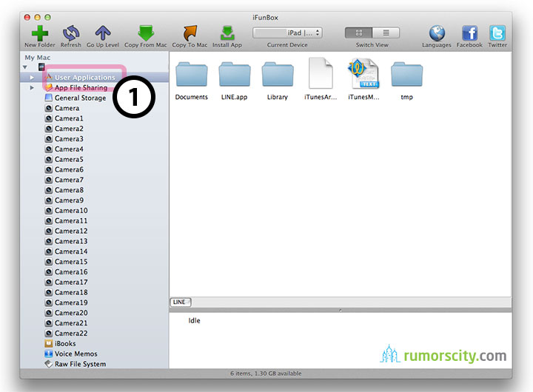Image resolution: width=533 pixels, height=392 pixels.
Task: Click the LINE path button
Action: point(180,302)
